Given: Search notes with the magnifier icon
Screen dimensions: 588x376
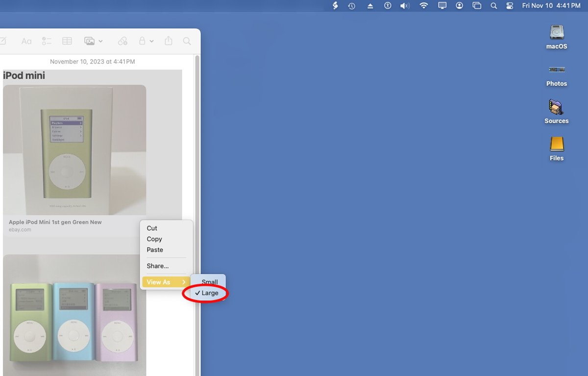Looking at the screenshot, I should click(x=187, y=41).
